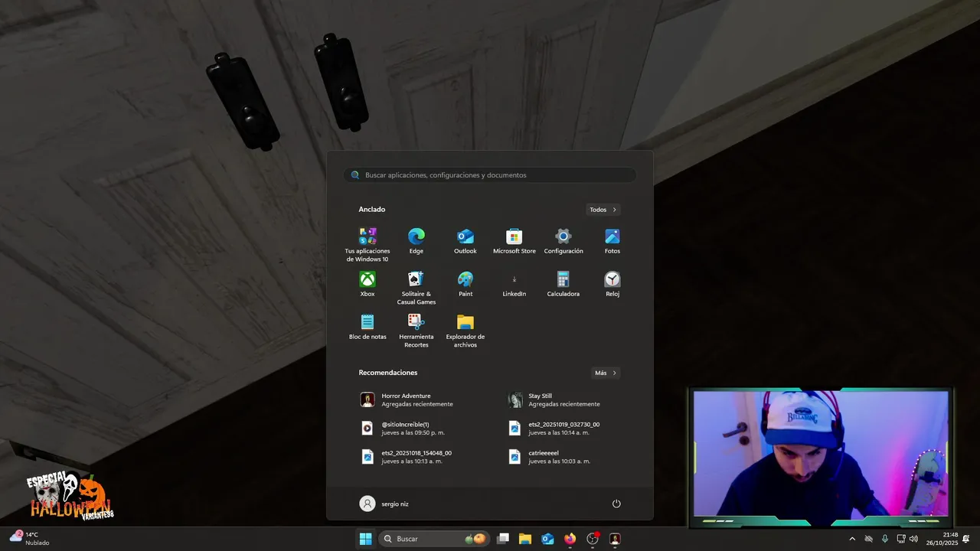Open Microsoft Store from pinned apps
980x551 pixels.
click(x=514, y=242)
